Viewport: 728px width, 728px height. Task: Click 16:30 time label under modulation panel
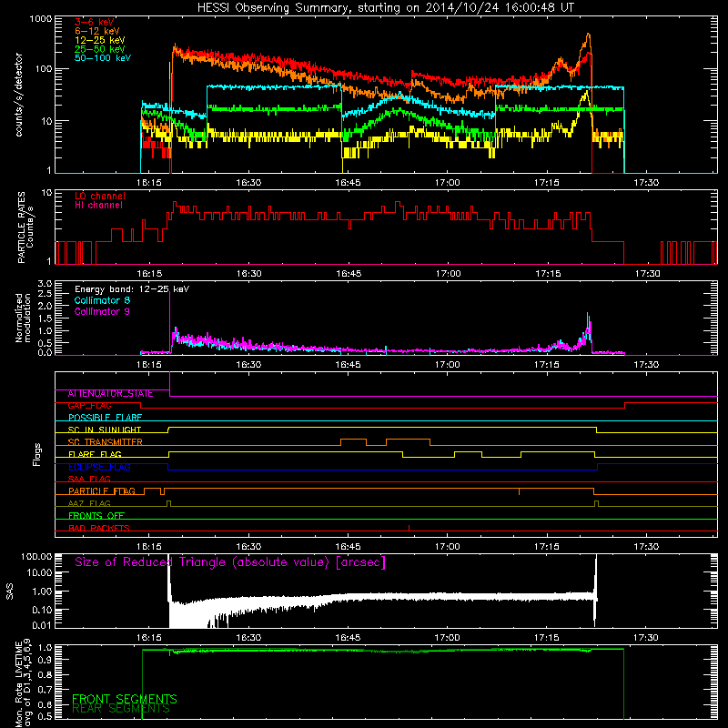pos(248,365)
